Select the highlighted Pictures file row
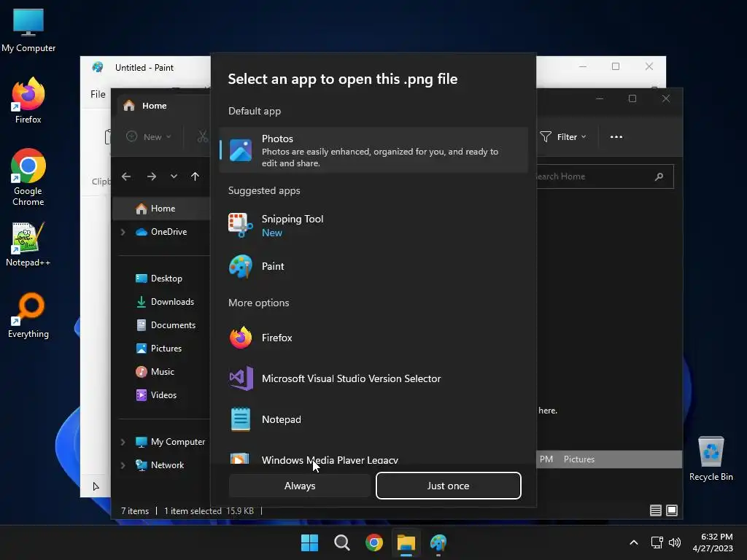Screen dimensions: 747x560 pos(609,459)
